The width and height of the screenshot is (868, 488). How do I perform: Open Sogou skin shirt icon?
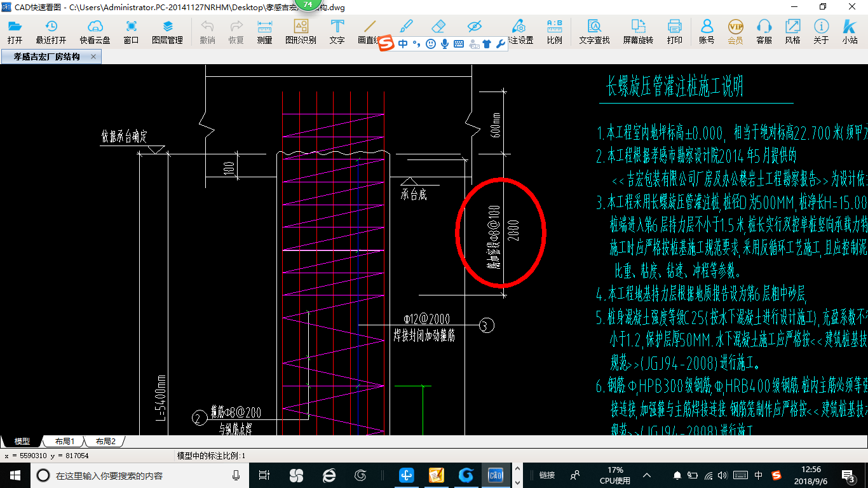coord(487,44)
